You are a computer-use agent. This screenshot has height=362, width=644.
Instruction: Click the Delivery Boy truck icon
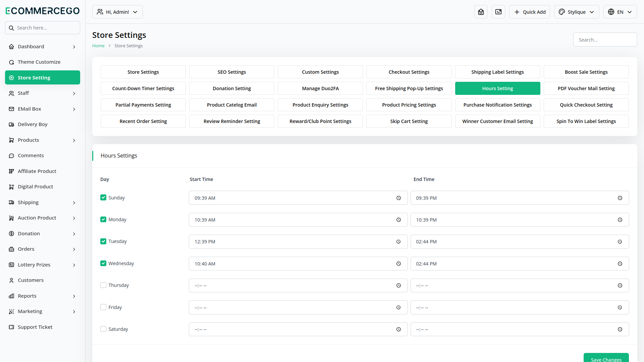pyautogui.click(x=11, y=124)
